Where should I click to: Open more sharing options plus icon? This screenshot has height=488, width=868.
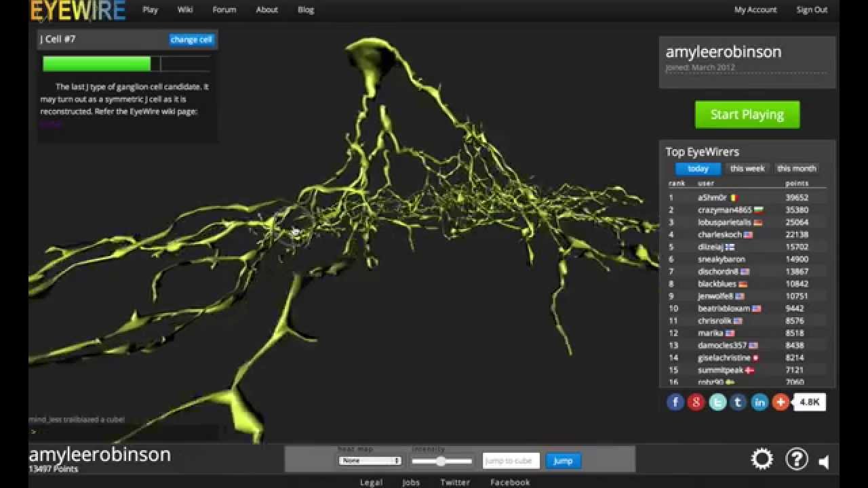point(781,402)
